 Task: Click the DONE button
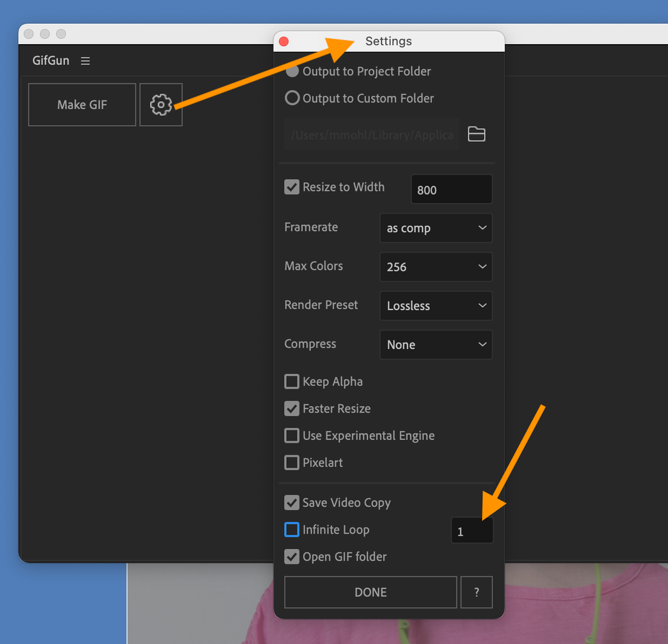(x=370, y=592)
